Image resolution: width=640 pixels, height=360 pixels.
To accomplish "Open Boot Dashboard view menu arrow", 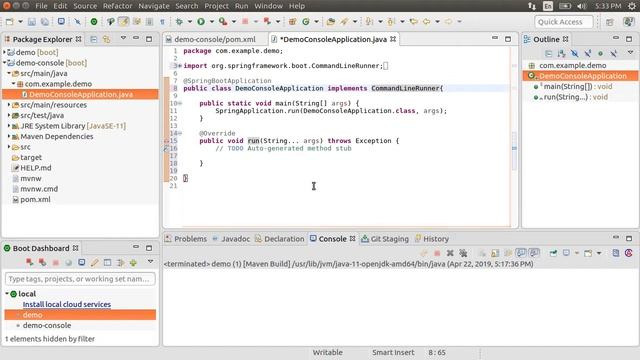I will pyautogui.click(x=150, y=262).
